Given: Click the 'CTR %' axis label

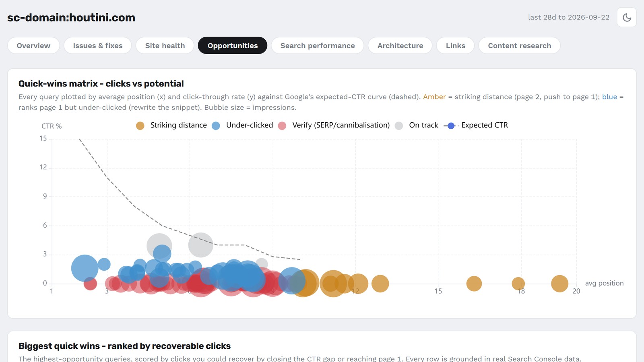Looking at the screenshot, I should [x=52, y=126].
